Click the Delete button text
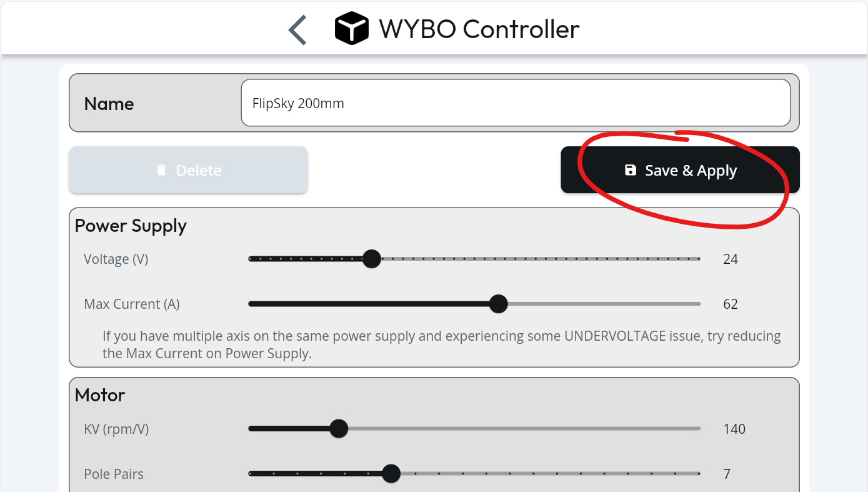 click(199, 170)
